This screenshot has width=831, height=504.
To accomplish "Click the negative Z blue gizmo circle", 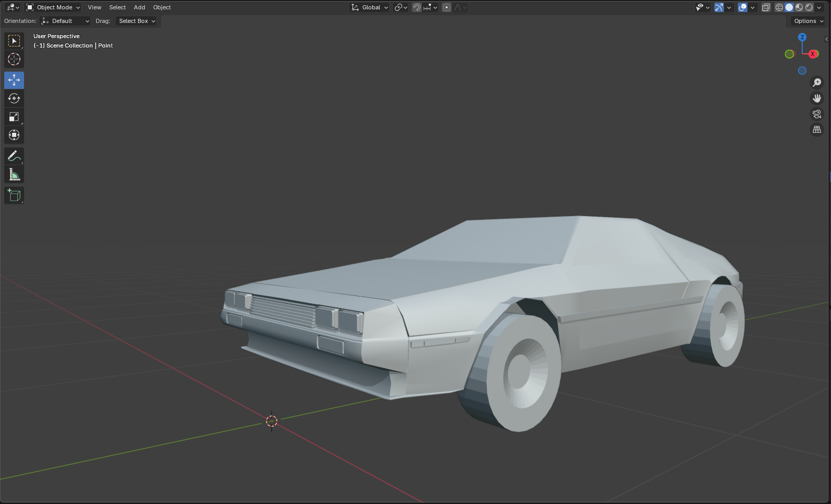I will tap(802, 71).
